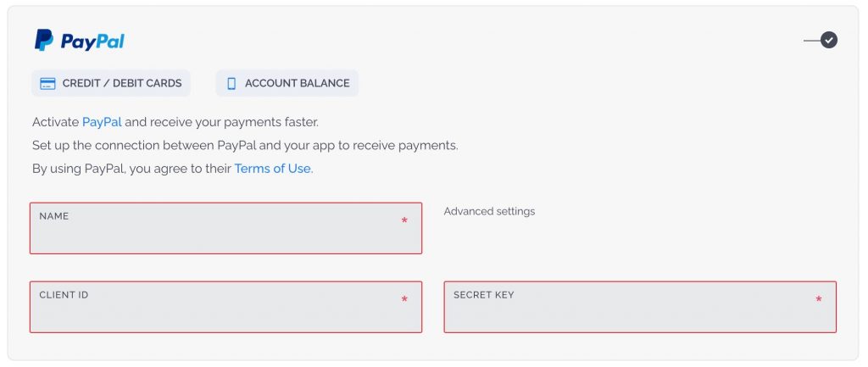
Task: Select the ACCOUNT BALANCE label
Action: [298, 83]
